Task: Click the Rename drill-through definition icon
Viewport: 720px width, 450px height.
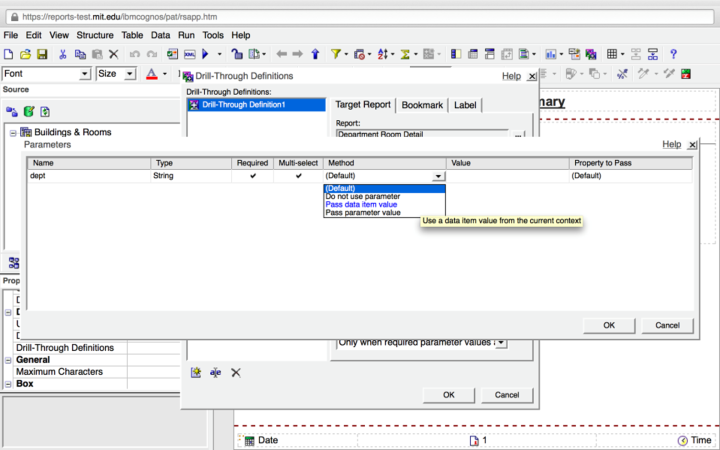Action: (x=215, y=372)
